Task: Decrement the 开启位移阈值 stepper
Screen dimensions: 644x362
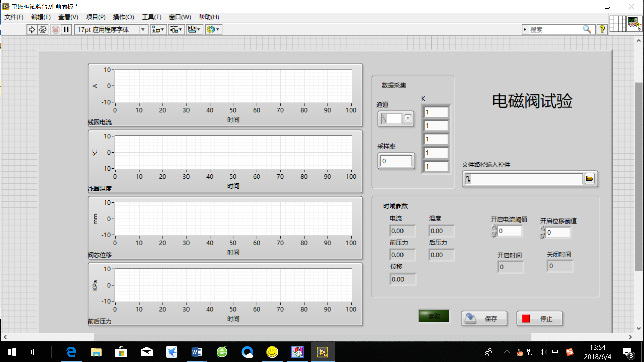Action: click(x=542, y=236)
